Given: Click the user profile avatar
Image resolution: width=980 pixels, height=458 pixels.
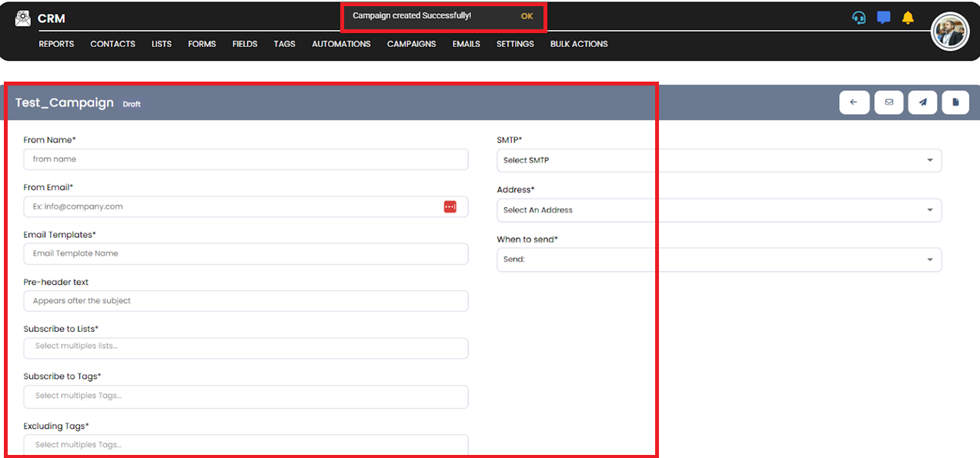Looking at the screenshot, I should 949,32.
